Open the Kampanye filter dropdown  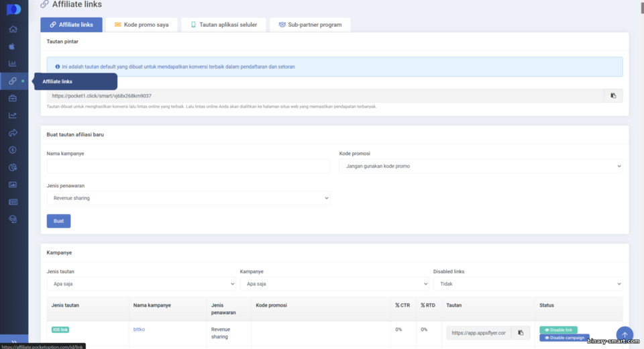tap(334, 284)
